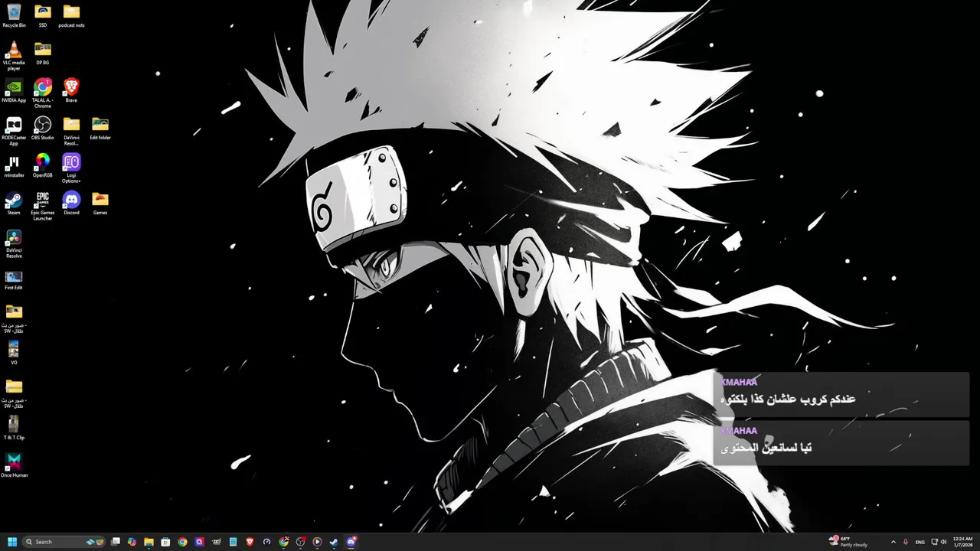Screen dimensions: 980x551
Task: Select the VLC media player shortcut
Action: [x=14, y=56]
